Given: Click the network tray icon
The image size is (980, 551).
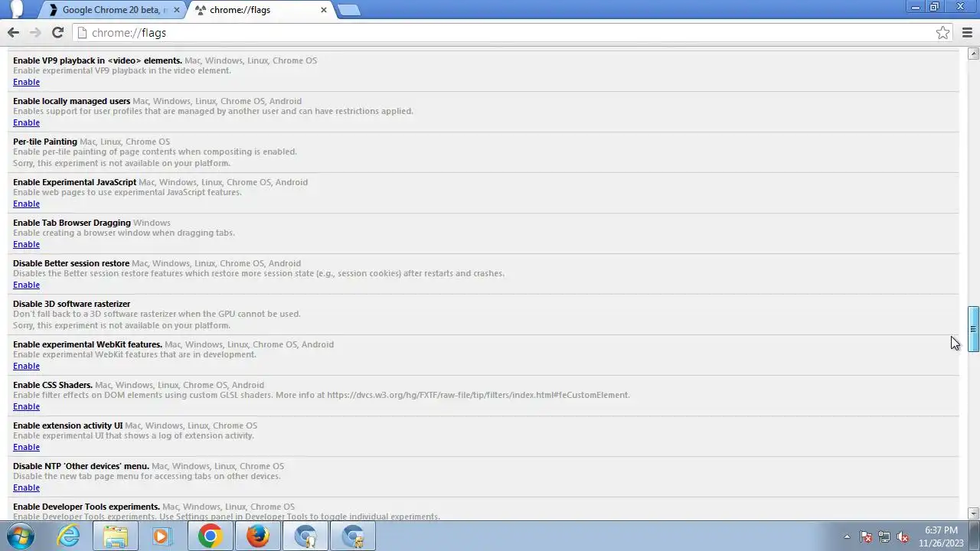Looking at the screenshot, I should click(x=884, y=536).
